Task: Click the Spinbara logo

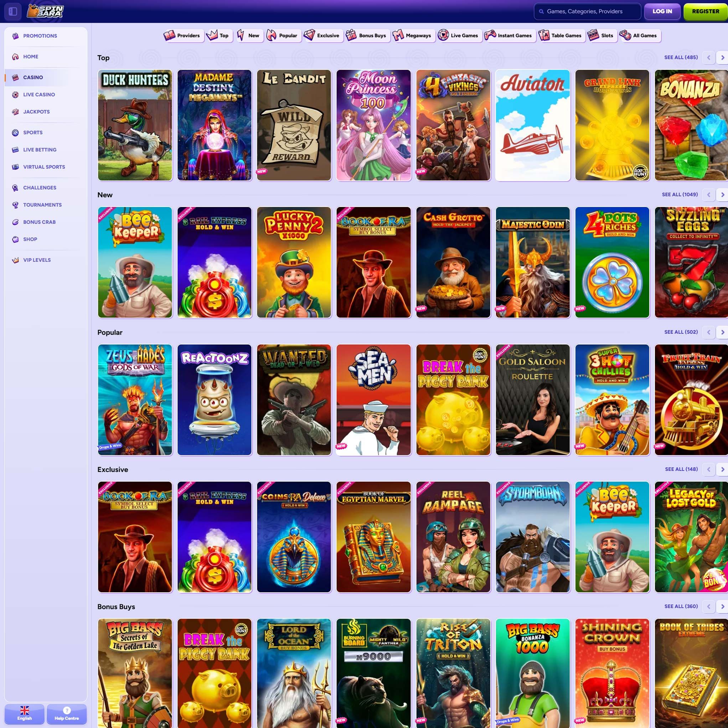Action: tap(45, 11)
